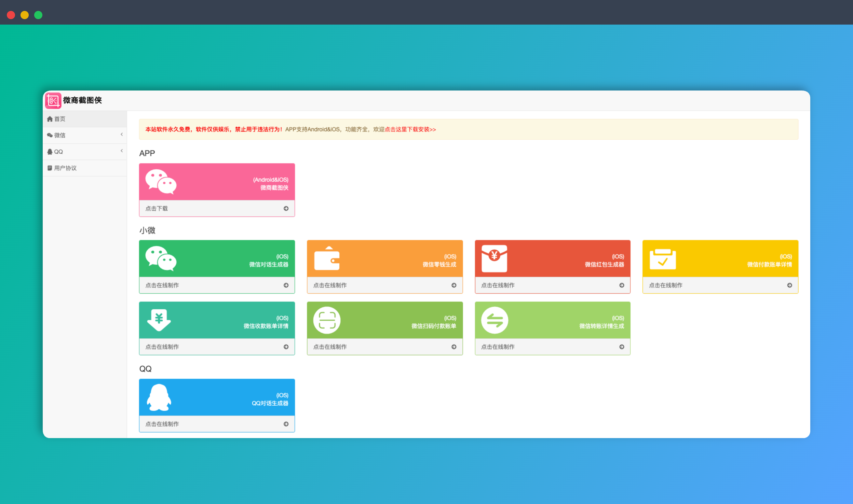This screenshot has width=853, height=504.
Task: Click 点击在线制作 under QQ对话生成器 card
Action: 162,424
